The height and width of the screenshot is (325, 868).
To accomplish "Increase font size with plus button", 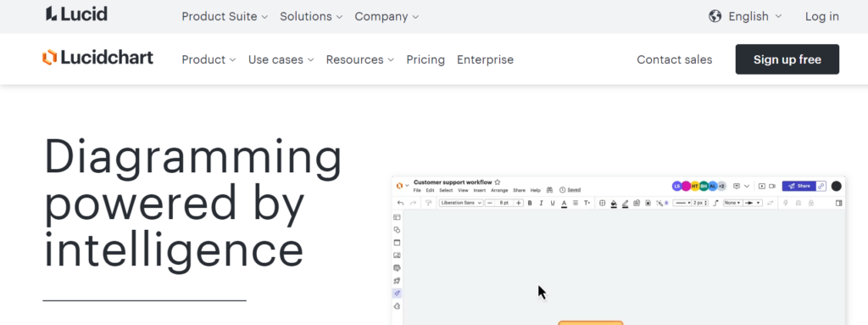I will click(519, 203).
